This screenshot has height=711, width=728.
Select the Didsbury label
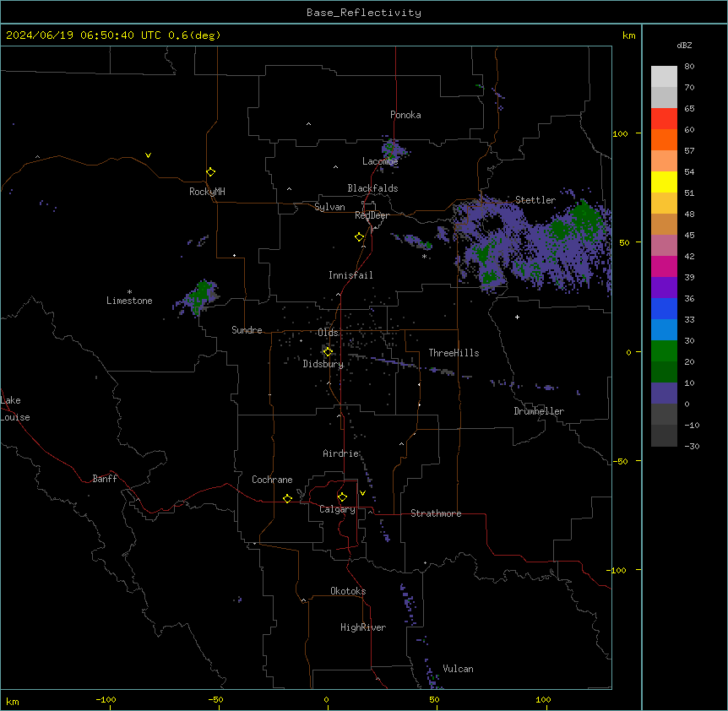[323, 364]
